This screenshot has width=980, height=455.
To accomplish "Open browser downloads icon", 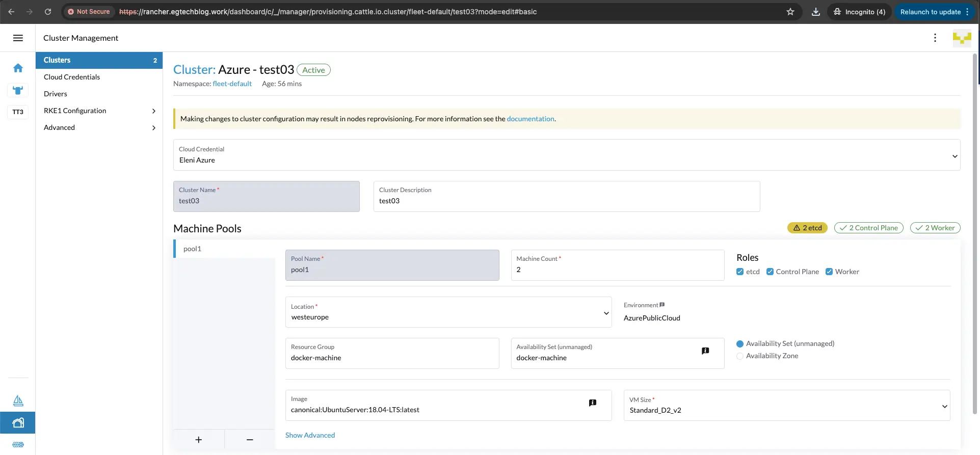I will coord(816,12).
